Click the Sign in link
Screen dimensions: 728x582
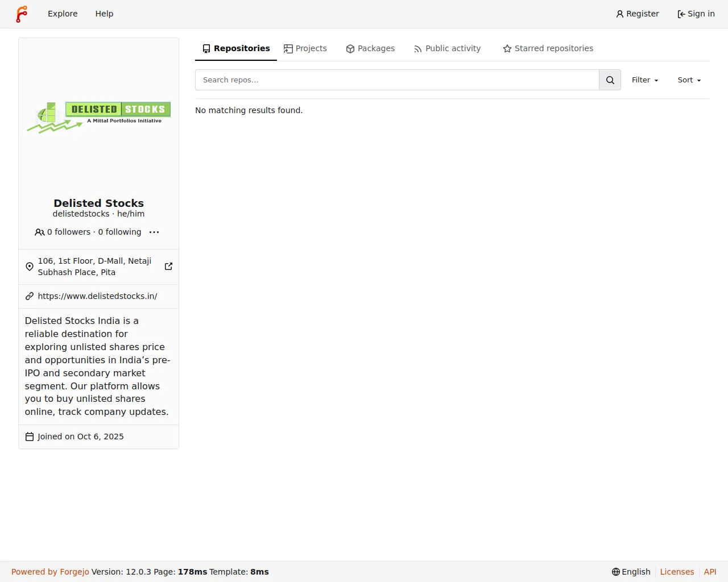[696, 14]
